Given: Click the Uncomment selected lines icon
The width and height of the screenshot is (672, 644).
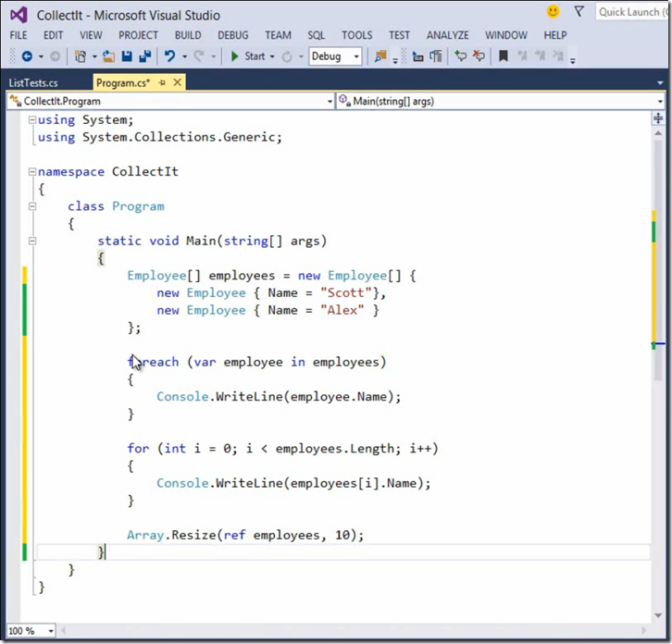Looking at the screenshot, I should point(479,56).
